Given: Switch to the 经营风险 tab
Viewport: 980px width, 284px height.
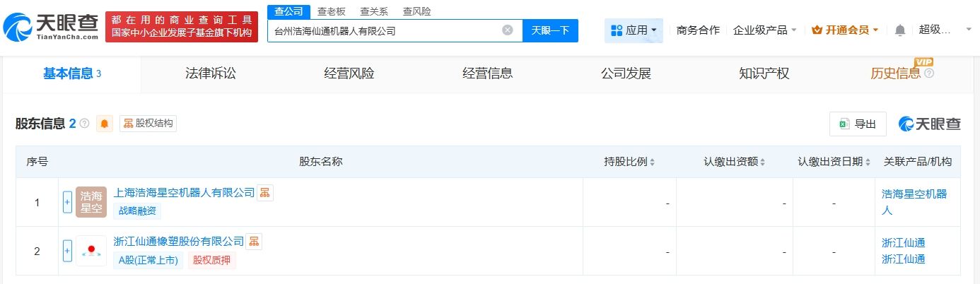Looking at the screenshot, I should click(x=349, y=73).
